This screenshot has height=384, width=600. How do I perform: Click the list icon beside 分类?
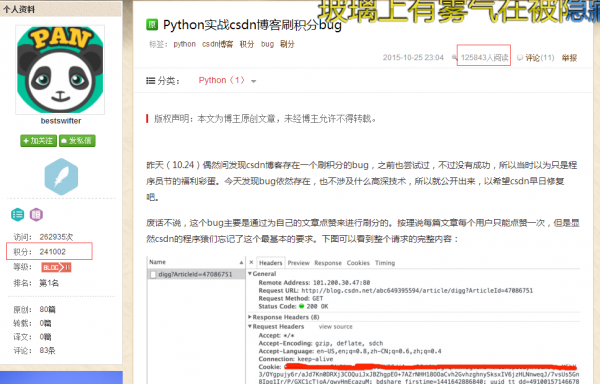coord(150,80)
